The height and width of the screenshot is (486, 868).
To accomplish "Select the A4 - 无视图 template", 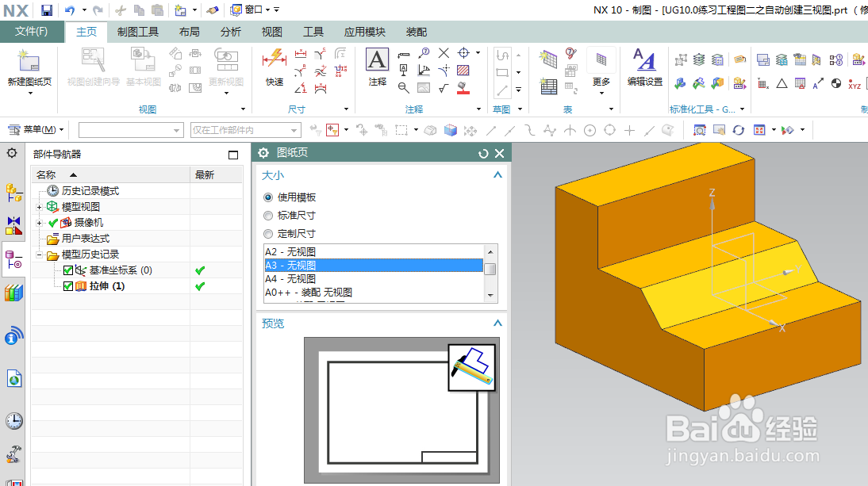I will (x=374, y=278).
